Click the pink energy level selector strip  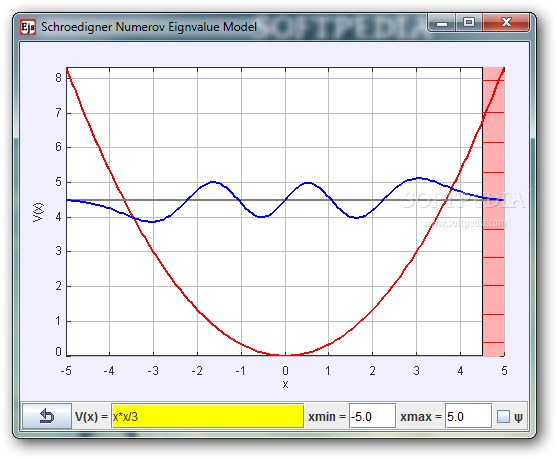pyautogui.click(x=494, y=211)
